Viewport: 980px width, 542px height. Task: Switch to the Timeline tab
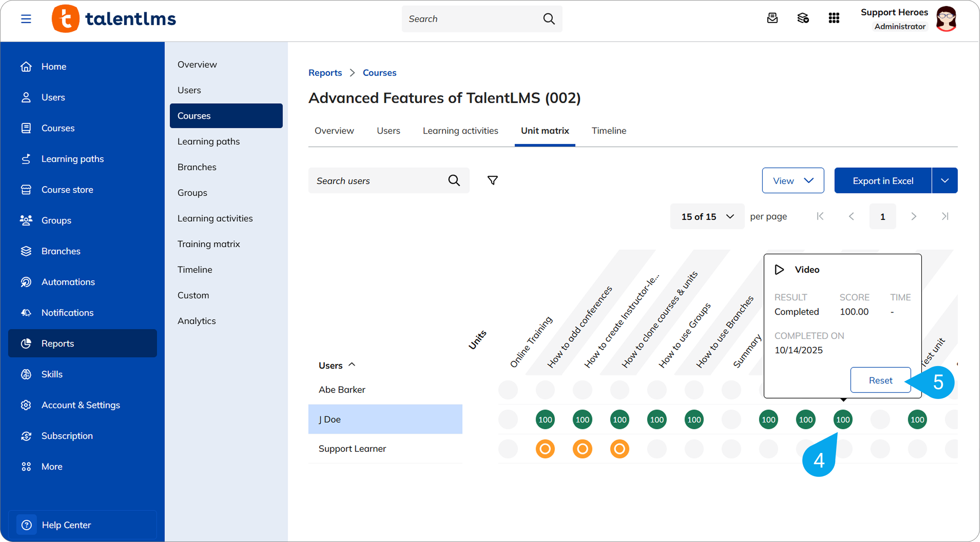[x=609, y=131]
